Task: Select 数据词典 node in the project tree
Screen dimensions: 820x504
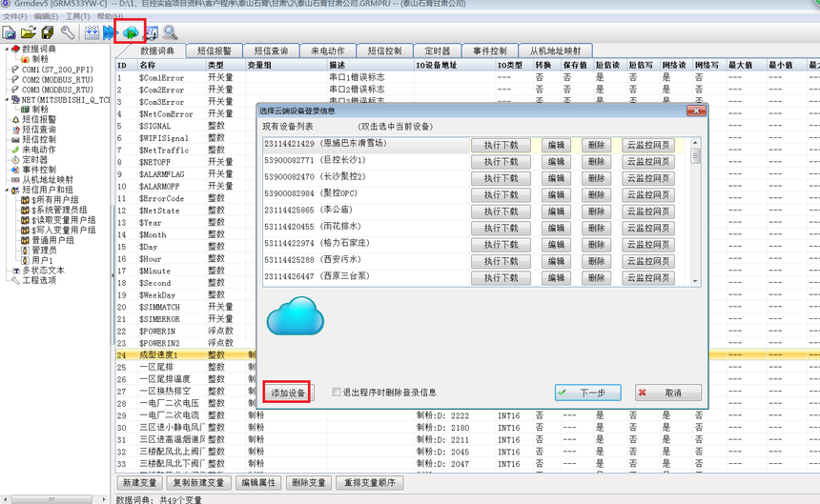Action: point(39,50)
